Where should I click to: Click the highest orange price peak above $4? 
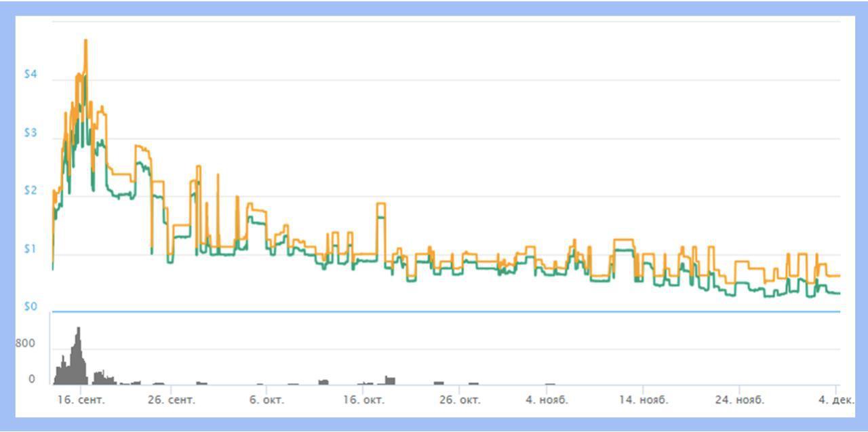pyautogui.click(x=85, y=41)
